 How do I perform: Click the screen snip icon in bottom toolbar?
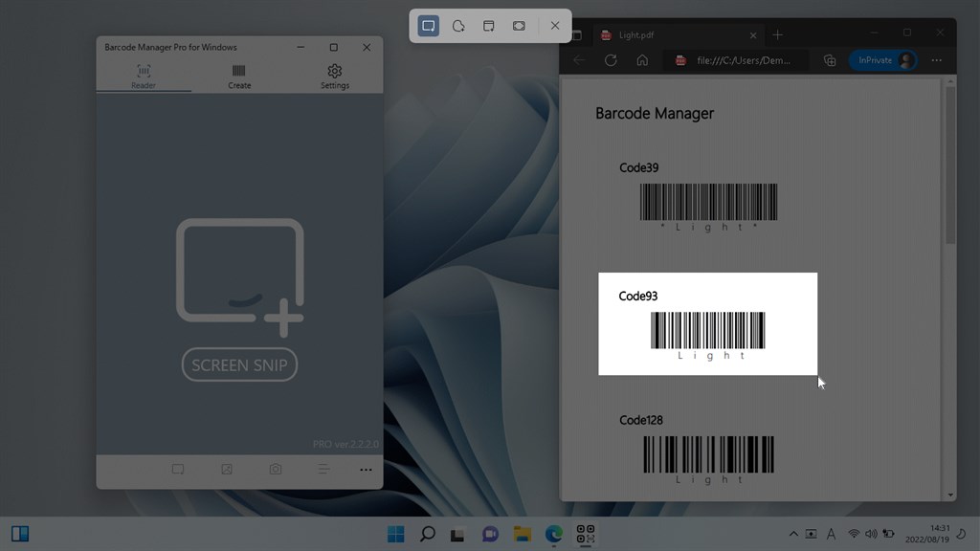[x=178, y=469]
